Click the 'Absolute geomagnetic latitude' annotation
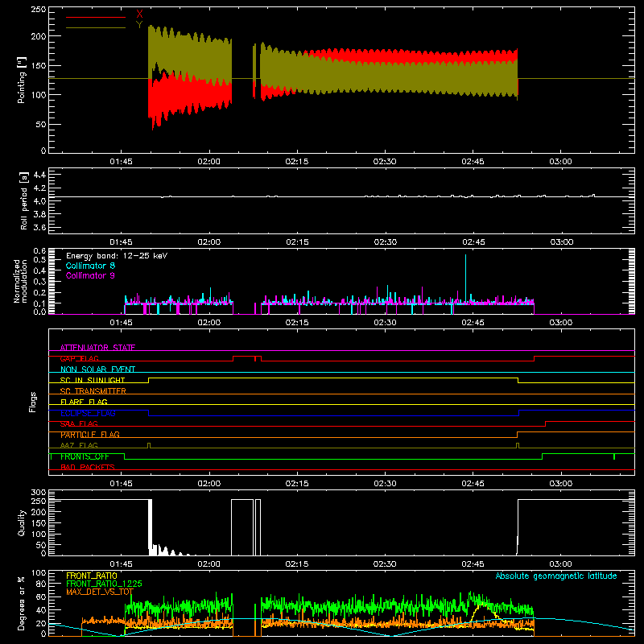The height and width of the screenshot is (644, 644). pyautogui.click(x=556, y=576)
